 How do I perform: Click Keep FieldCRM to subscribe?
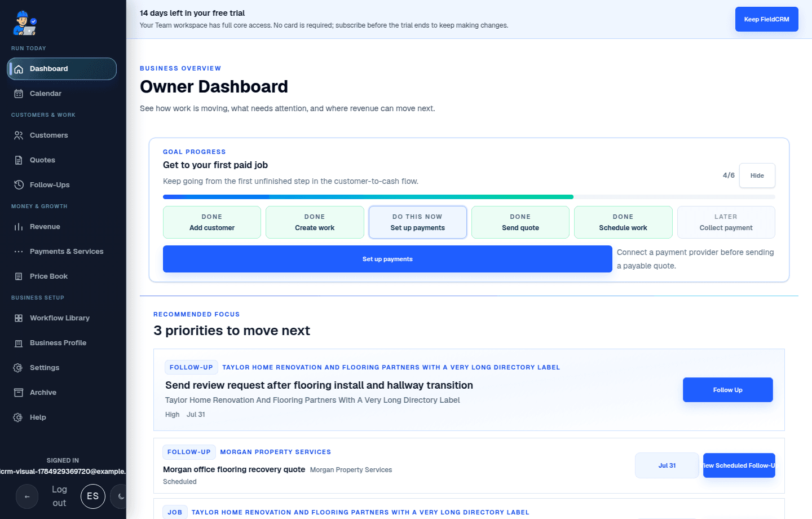(x=766, y=19)
